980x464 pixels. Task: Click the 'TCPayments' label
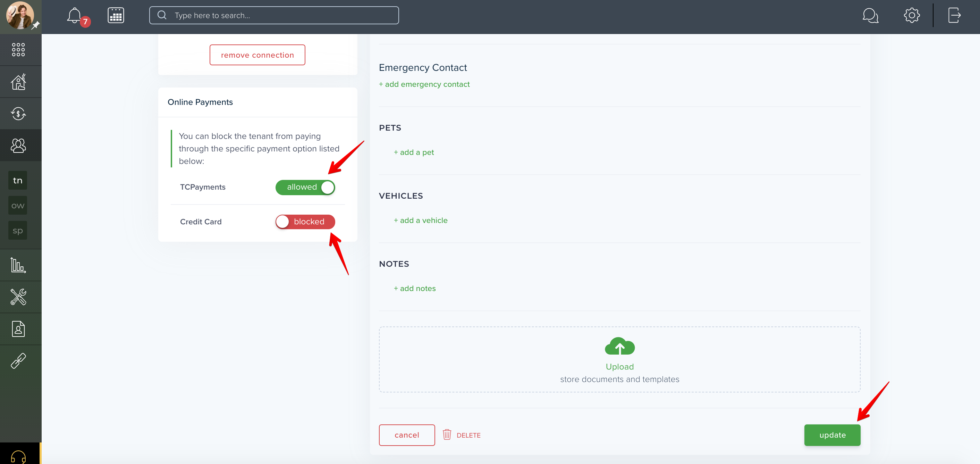coord(202,187)
